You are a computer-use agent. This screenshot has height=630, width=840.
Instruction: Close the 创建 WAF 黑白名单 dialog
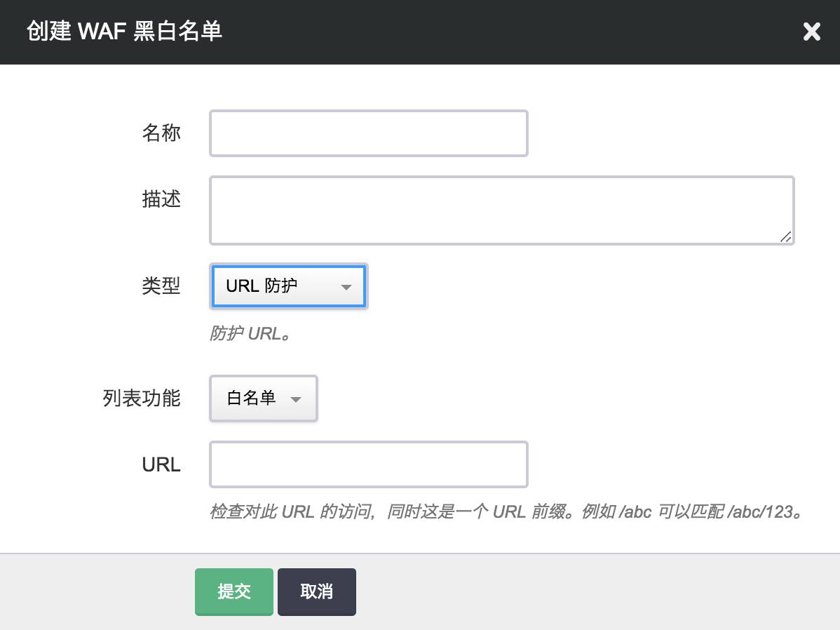(811, 32)
